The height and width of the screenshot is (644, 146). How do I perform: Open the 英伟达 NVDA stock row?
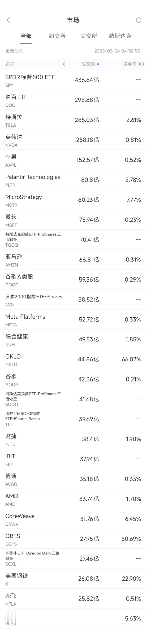(x=73, y=140)
